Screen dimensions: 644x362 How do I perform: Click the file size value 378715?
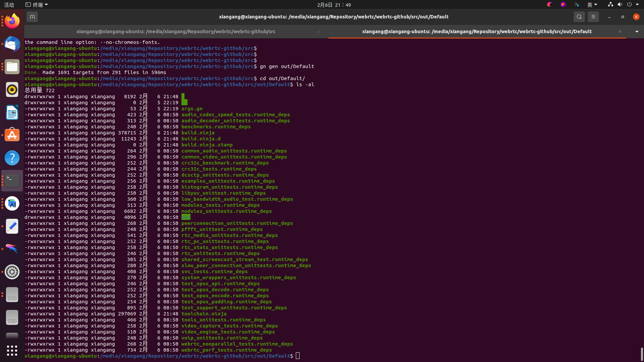click(x=127, y=133)
